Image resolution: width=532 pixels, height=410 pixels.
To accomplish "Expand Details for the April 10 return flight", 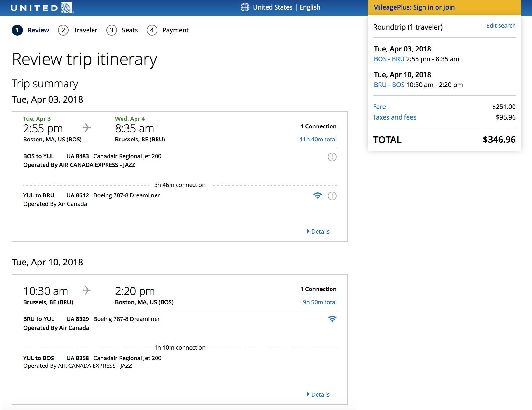I will (x=318, y=394).
